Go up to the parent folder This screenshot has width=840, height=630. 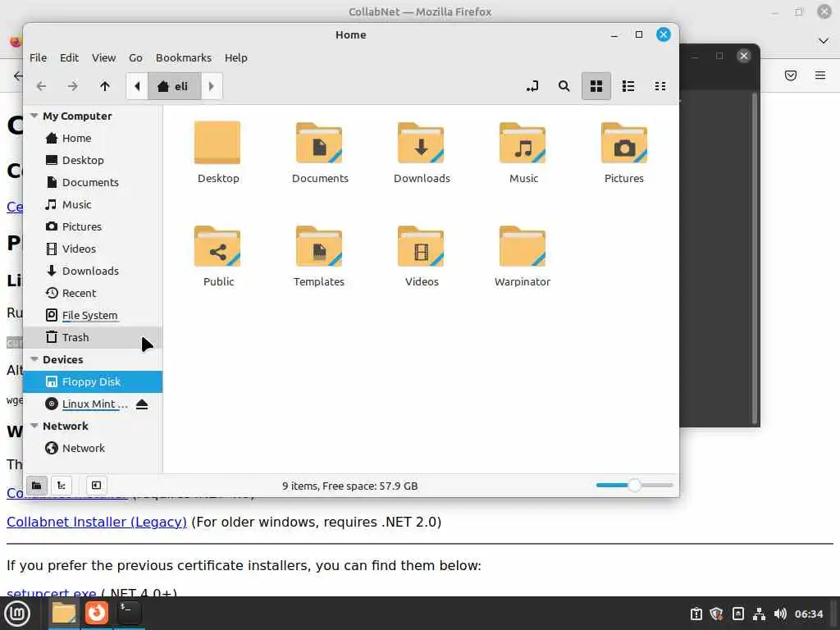point(104,85)
